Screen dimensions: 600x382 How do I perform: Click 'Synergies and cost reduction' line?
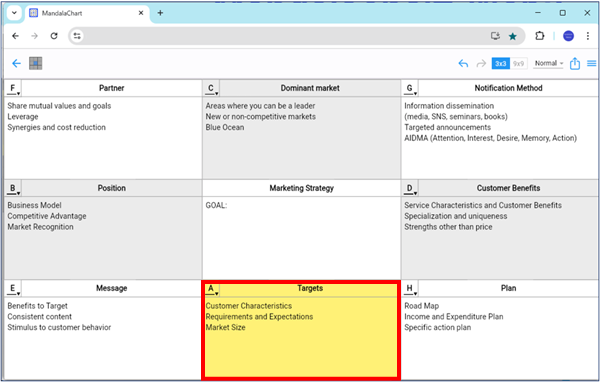pyautogui.click(x=56, y=127)
